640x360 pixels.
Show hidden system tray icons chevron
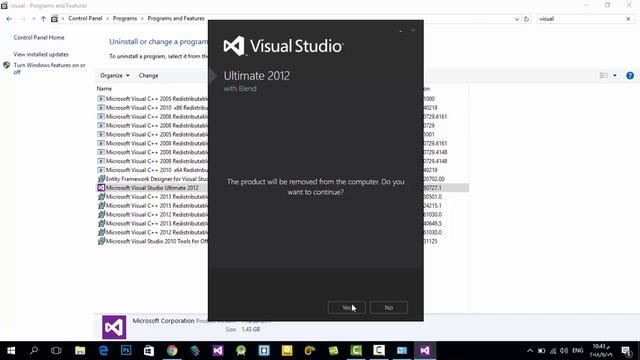tap(530, 351)
